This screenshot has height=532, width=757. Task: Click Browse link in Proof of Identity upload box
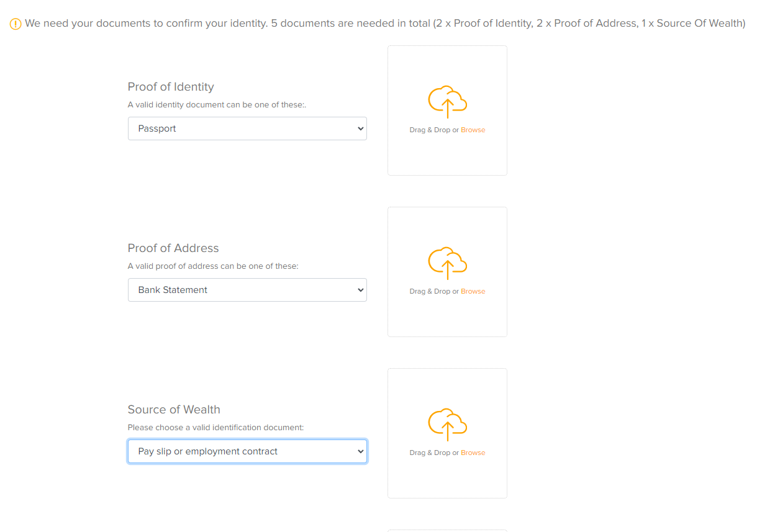pyautogui.click(x=473, y=130)
